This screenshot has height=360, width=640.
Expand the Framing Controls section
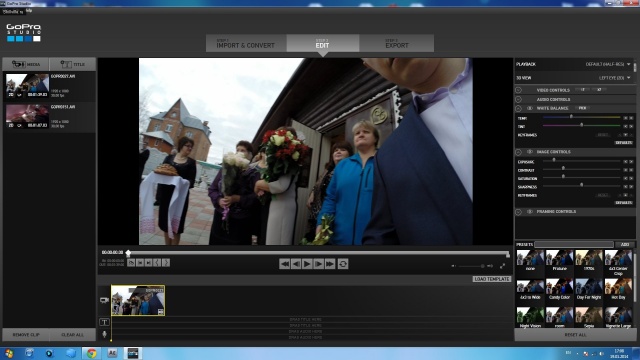pos(518,212)
